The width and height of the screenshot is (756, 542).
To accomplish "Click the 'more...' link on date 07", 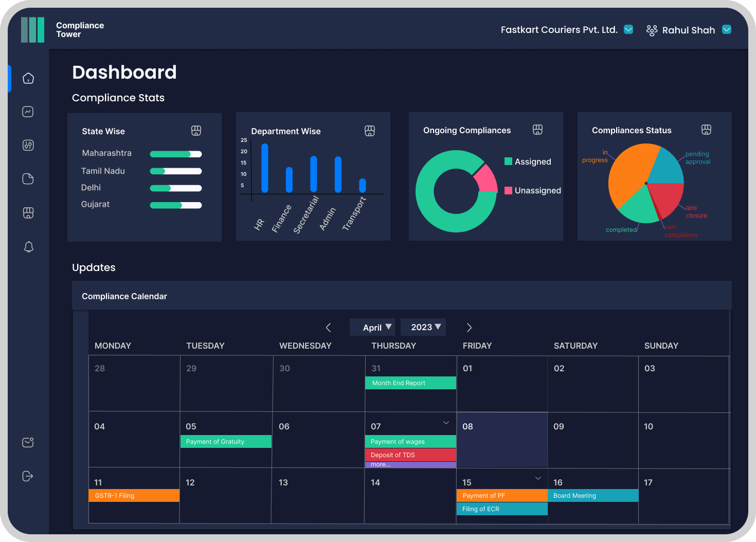I will (x=381, y=464).
